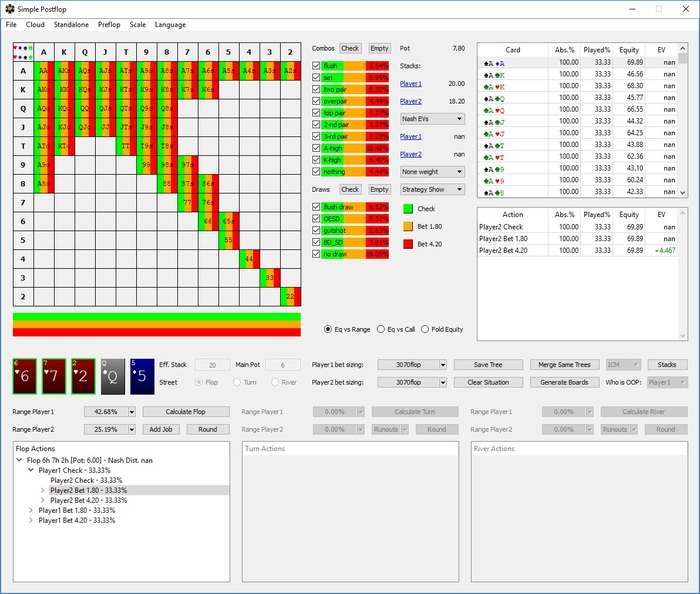
Task: Select the Fold Equity radio button
Action: (425, 329)
